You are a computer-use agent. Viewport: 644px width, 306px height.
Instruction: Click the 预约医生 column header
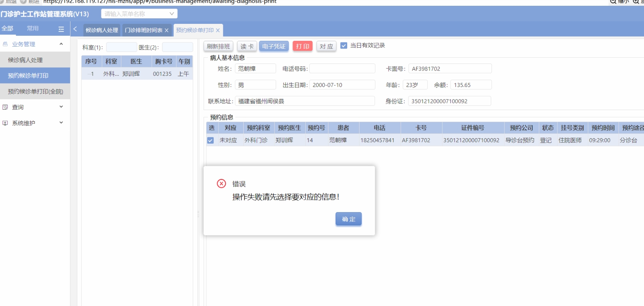pyautogui.click(x=289, y=128)
